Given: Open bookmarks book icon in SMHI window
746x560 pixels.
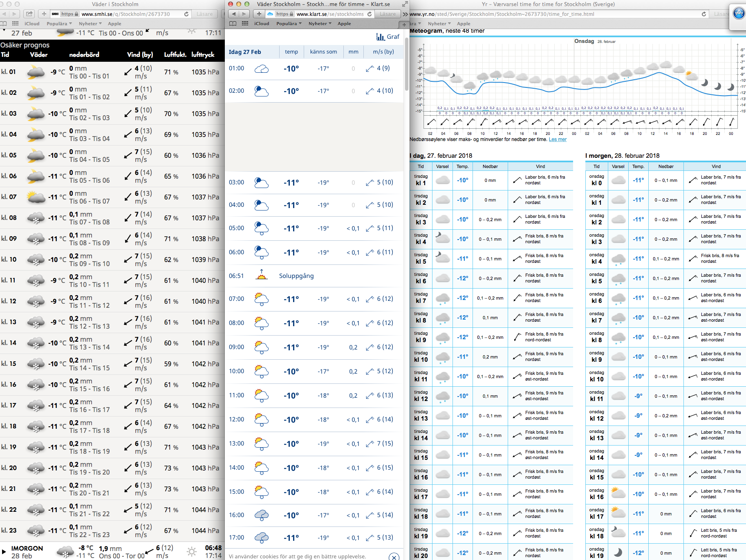Looking at the screenshot, I should pyautogui.click(x=4, y=24).
